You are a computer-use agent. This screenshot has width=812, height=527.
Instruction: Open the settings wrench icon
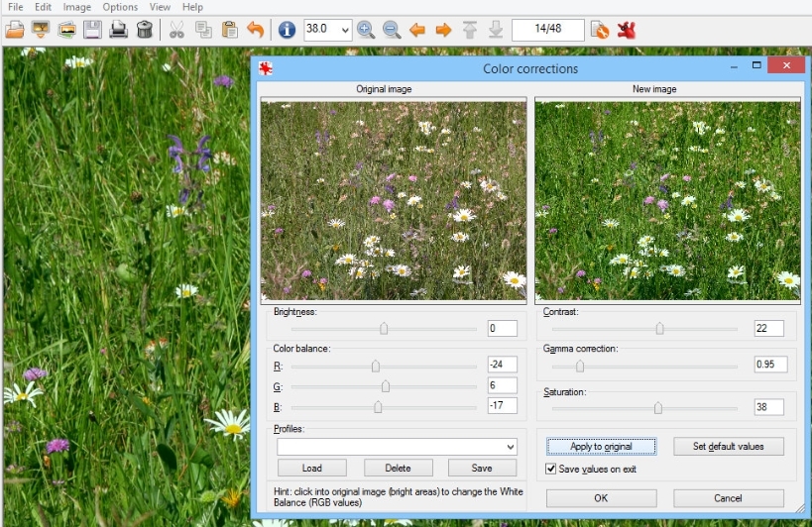(600, 30)
